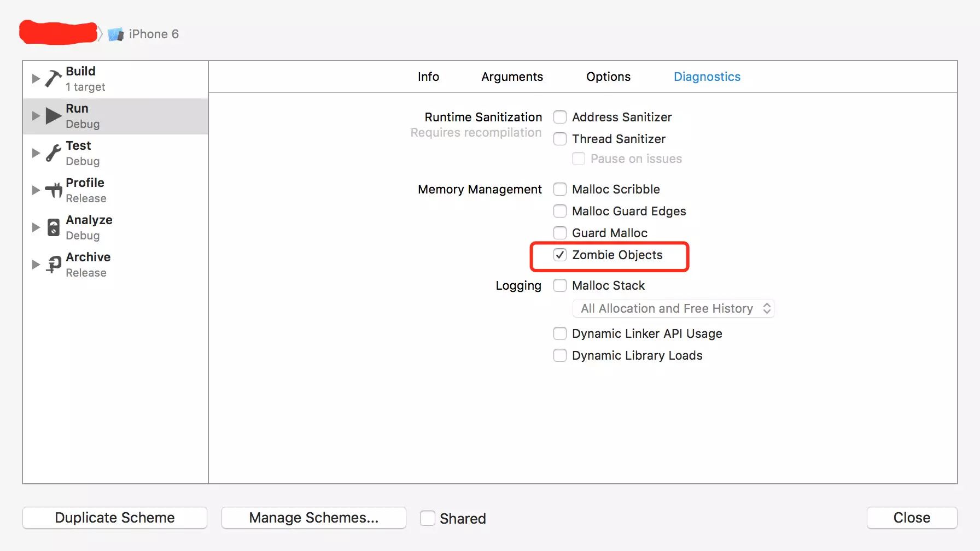Click the Memory Management label
Image resolution: width=980 pixels, height=551 pixels.
coord(480,189)
